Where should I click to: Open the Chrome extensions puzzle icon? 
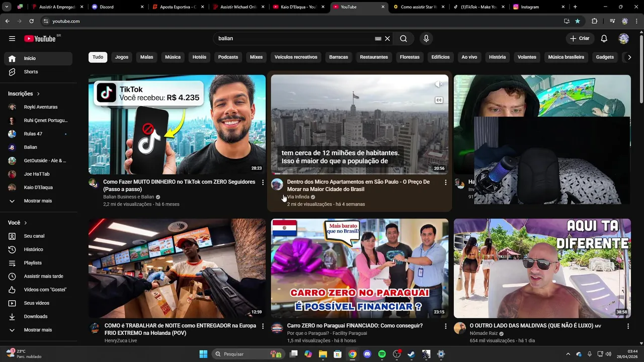point(594,21)
